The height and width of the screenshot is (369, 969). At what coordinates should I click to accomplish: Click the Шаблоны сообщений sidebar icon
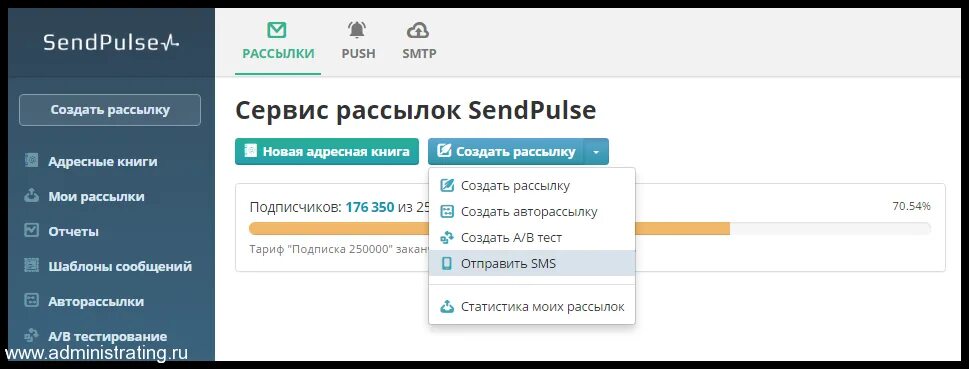pyautogui.click(x=31, y=266)
